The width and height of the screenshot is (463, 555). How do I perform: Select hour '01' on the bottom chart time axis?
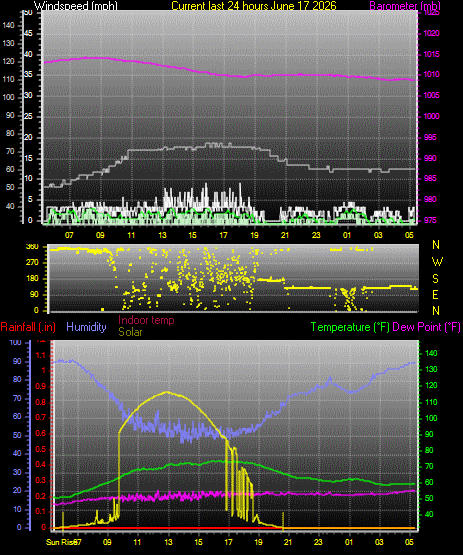[x=349, y=542]
